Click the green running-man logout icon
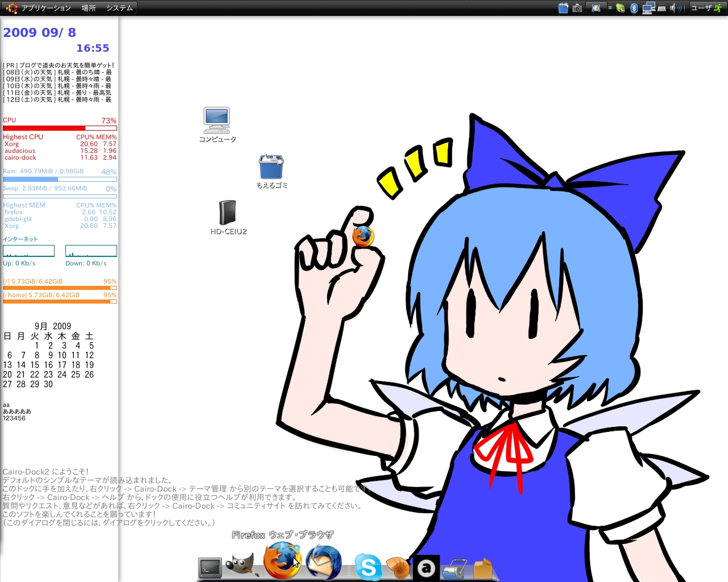Viewport: 728px width, 582px height. pyautogui.click(x=718, y=8)
